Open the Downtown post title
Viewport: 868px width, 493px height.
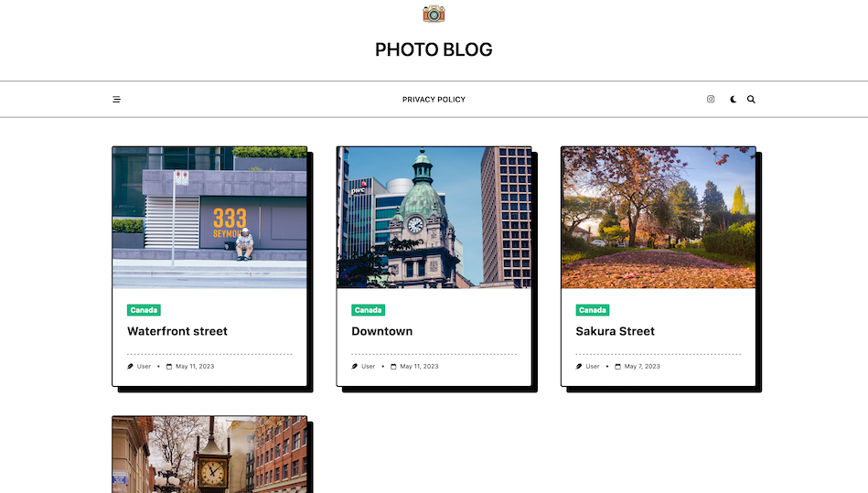pos(381,331)
